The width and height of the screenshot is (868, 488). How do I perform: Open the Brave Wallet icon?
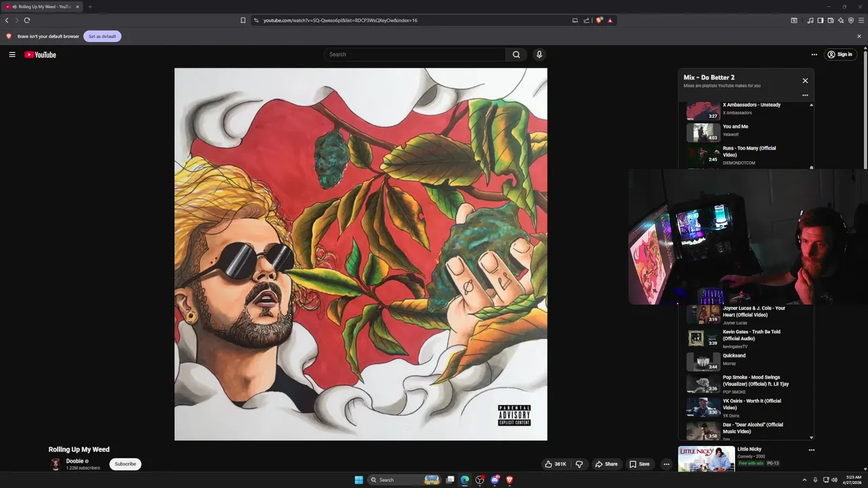(831, 20)
